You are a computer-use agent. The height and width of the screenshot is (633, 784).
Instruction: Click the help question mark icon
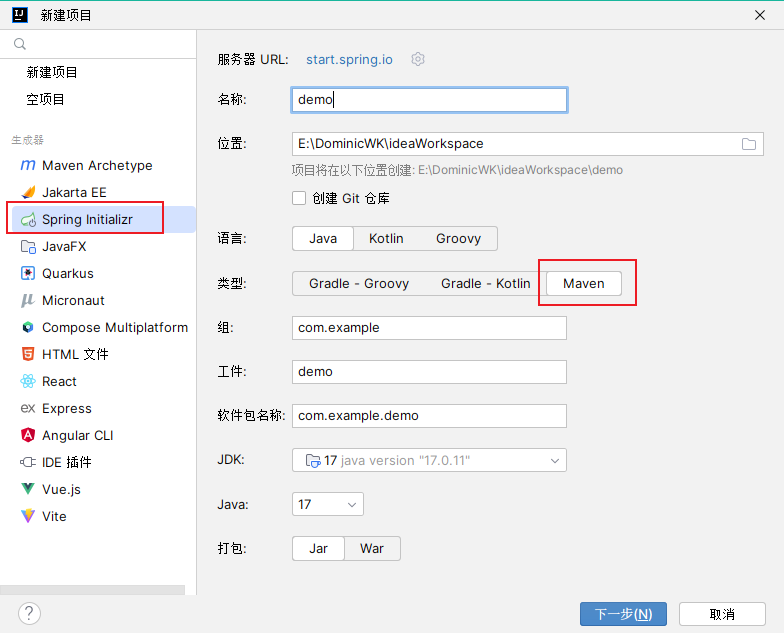30,613
